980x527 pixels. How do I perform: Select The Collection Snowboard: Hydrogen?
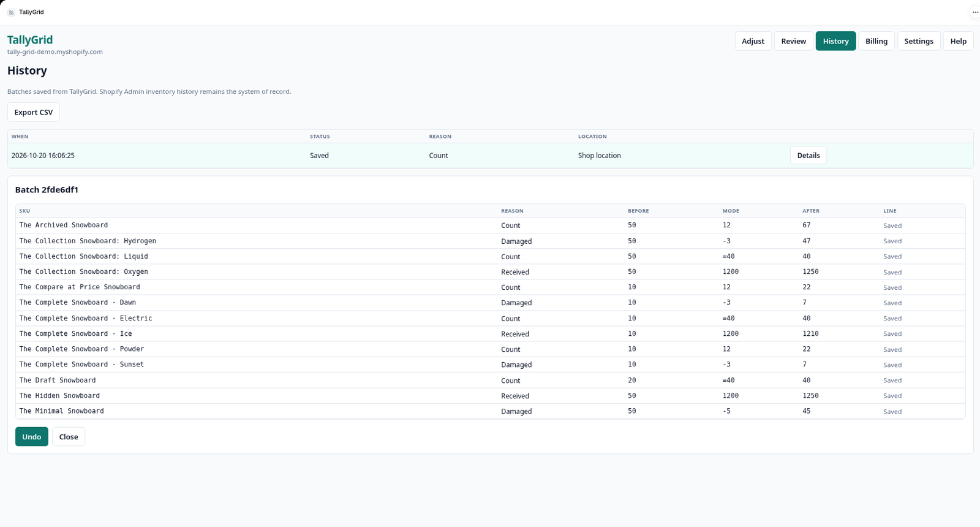point(88,241)
